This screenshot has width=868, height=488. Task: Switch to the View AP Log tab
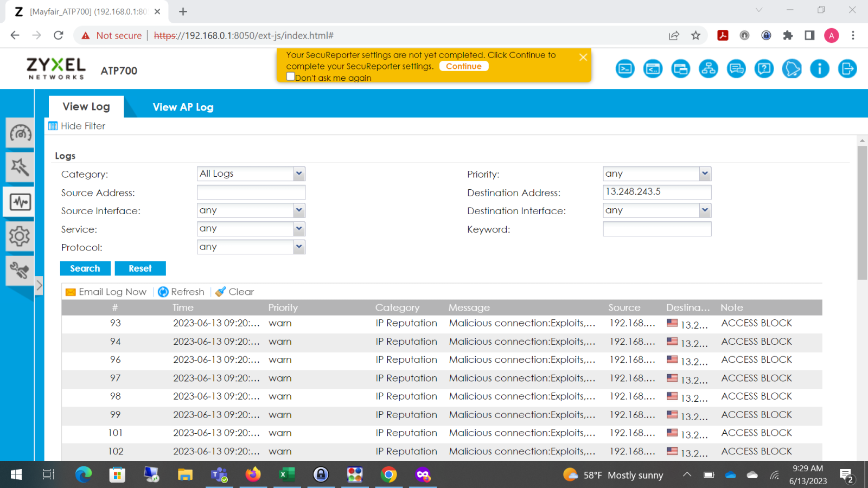click(183, 107)
